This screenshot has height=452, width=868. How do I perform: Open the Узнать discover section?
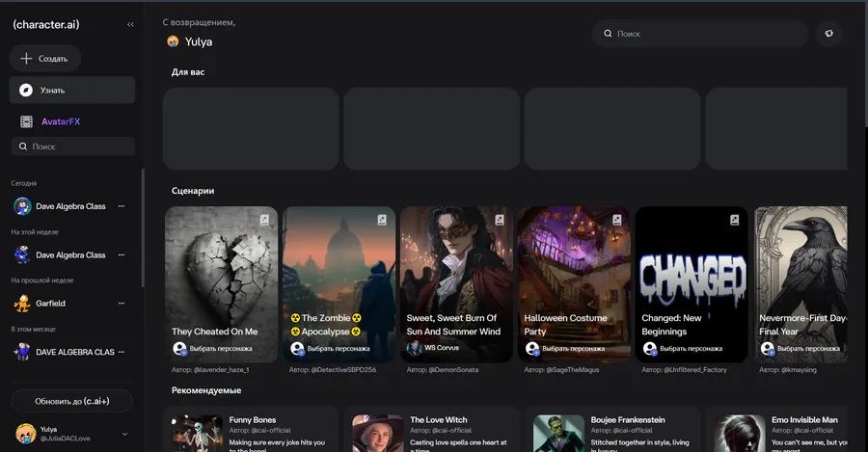[x=72, y=91]
